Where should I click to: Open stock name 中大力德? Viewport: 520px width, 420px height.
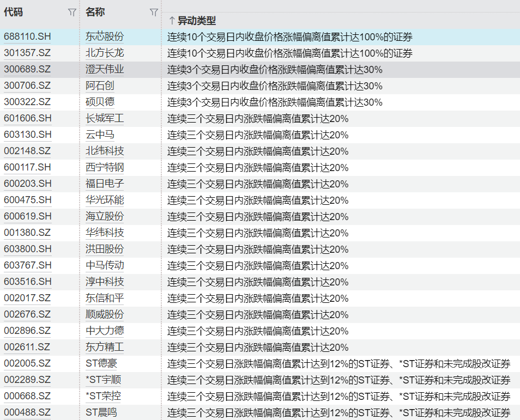coord(105,331)
